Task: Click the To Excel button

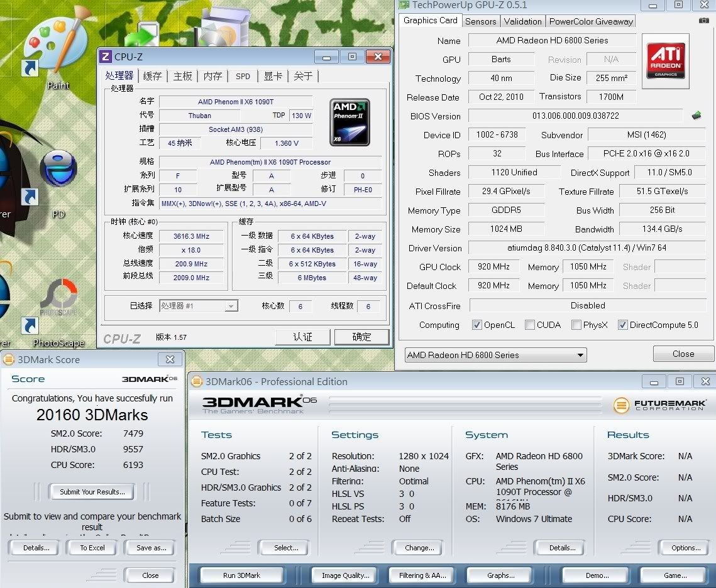Action: [92, 548]
